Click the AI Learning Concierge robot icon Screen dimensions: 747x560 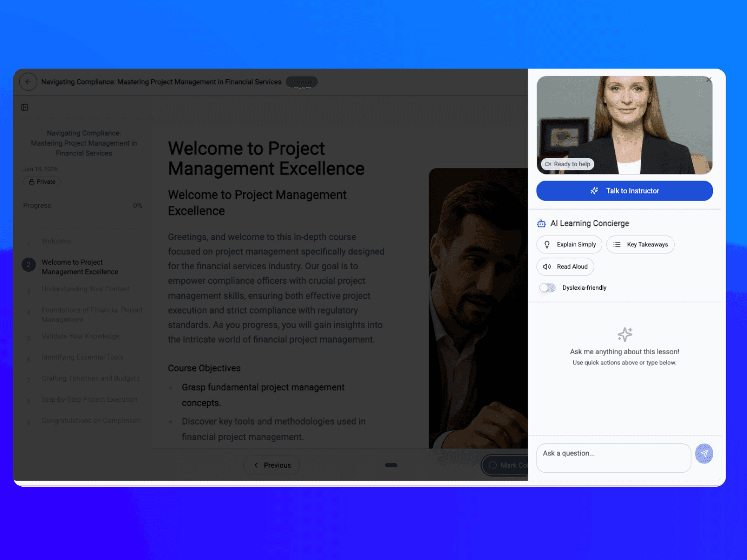(x=542, y=224)
